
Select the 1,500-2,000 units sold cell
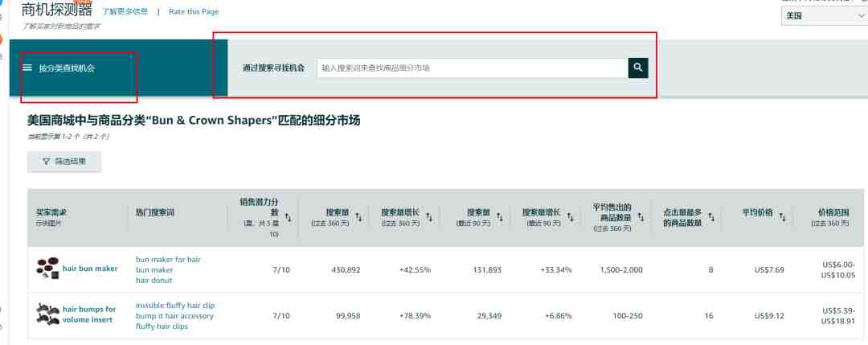tap(621, 269)
